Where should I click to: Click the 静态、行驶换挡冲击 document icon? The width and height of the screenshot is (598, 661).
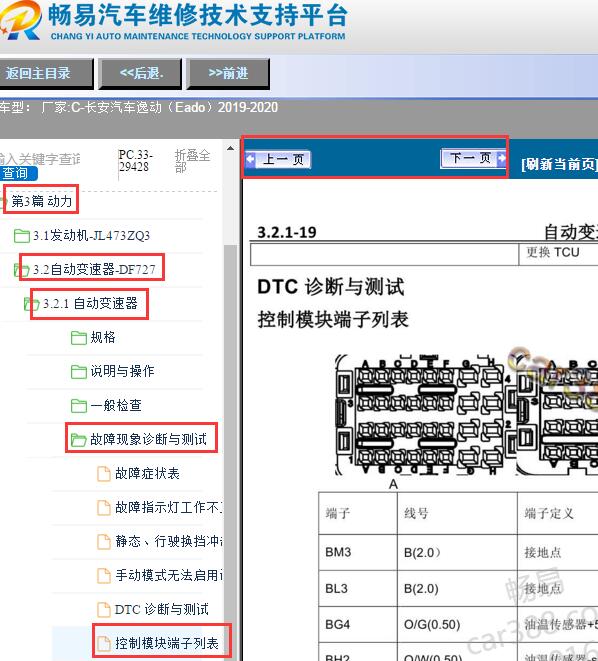(x=104, y=542)
